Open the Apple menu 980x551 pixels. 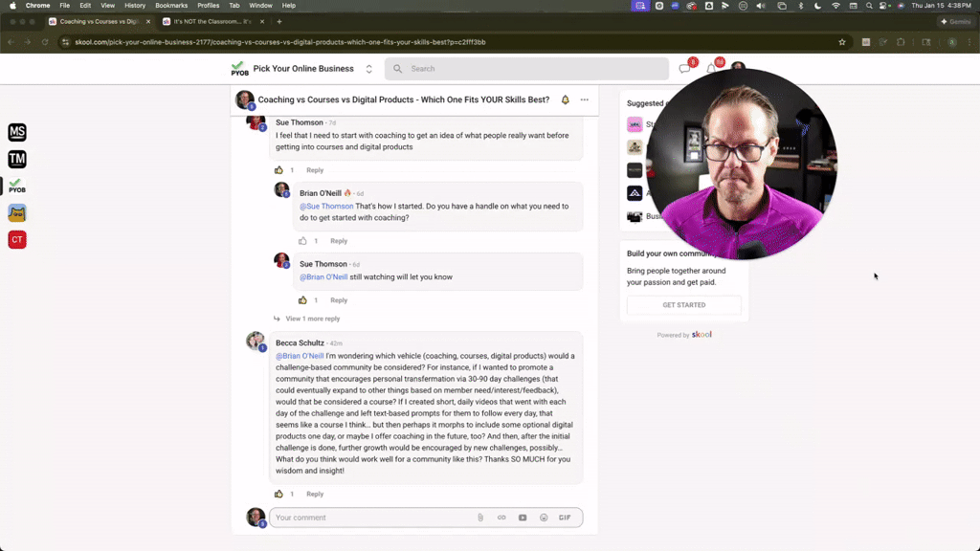tap(12, 6)
